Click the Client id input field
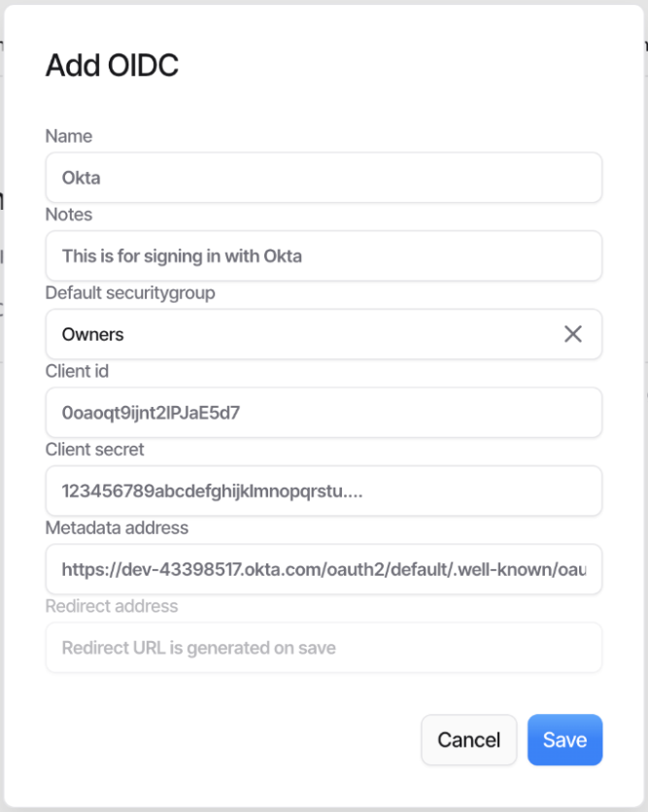This screenshot has height=812, width=648. (324, 413)
